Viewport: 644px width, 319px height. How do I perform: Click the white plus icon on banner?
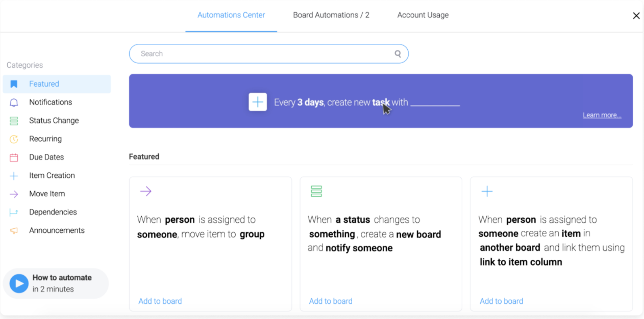[x=258, y=102]
